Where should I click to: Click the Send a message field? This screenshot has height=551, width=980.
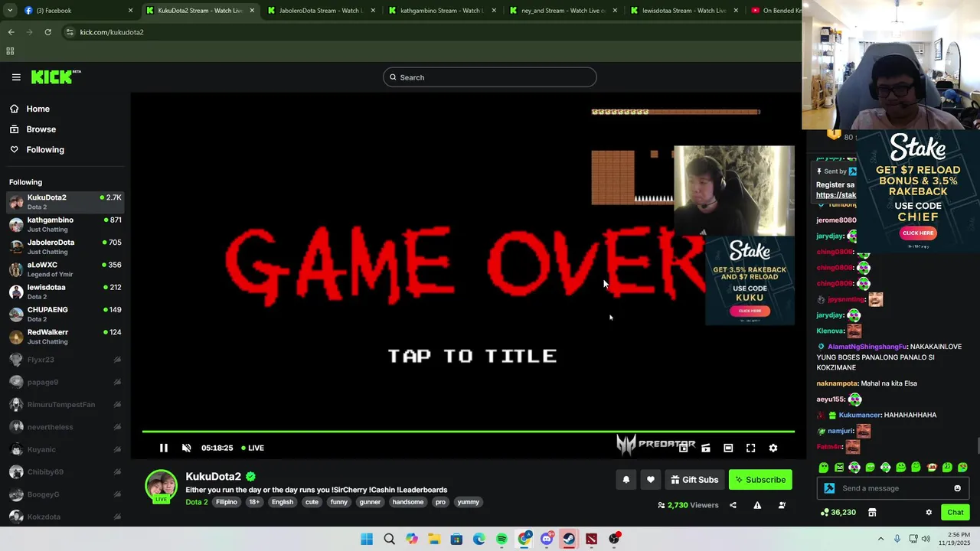click(x=892, y=488)
